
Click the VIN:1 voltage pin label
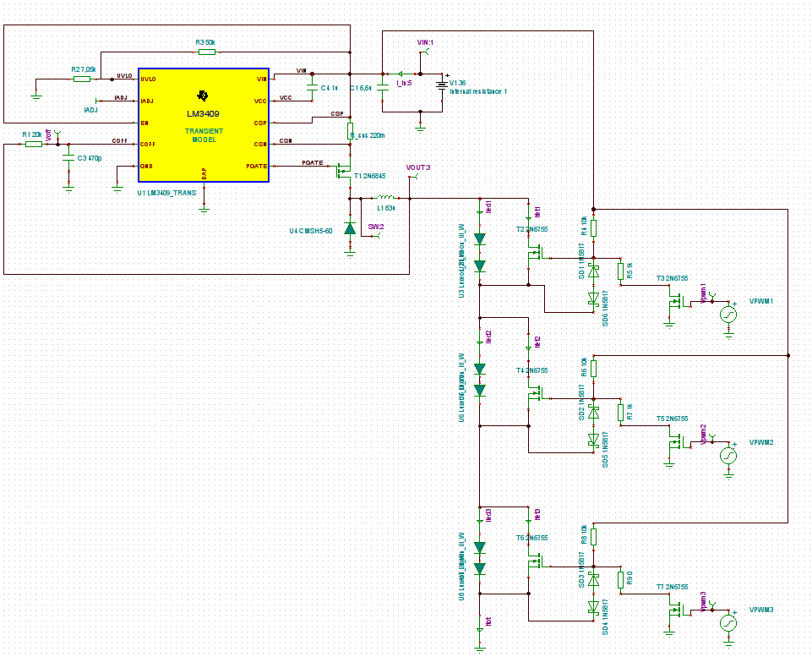425,42
